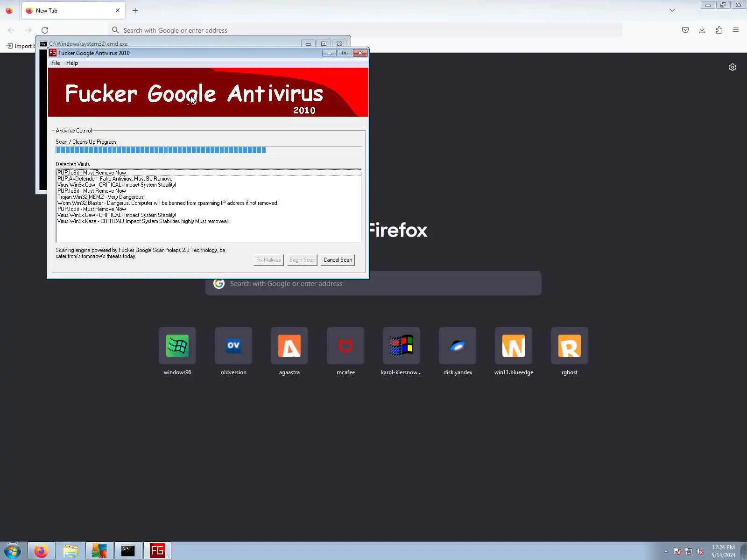
Task: Minimize the Fucker Google Antivirus window
Action: (x=329, y=53)
